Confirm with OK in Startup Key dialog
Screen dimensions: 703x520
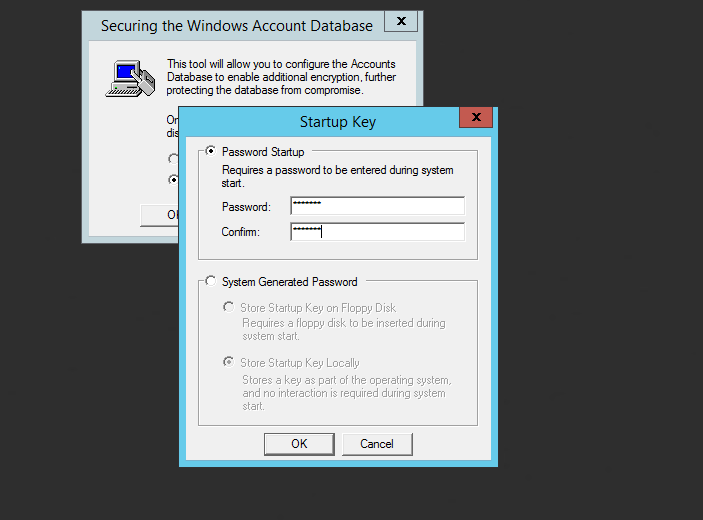click(299, 444)
